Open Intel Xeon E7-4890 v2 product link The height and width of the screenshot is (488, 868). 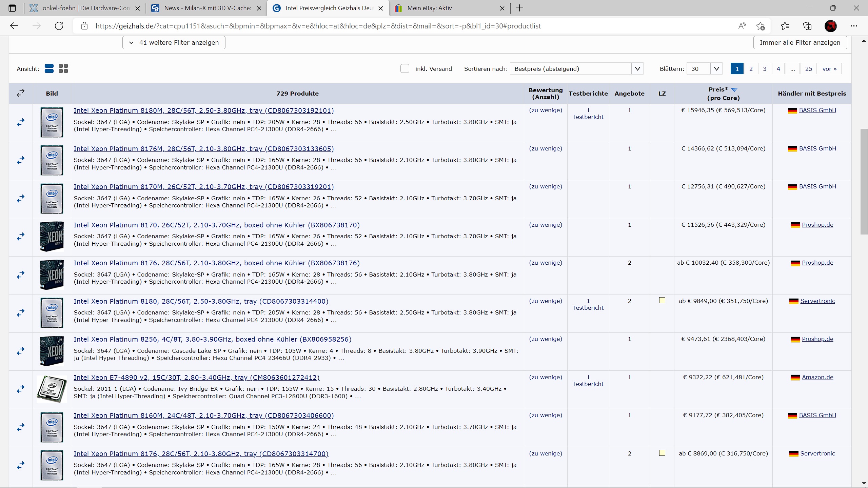(x=196, y=378)
